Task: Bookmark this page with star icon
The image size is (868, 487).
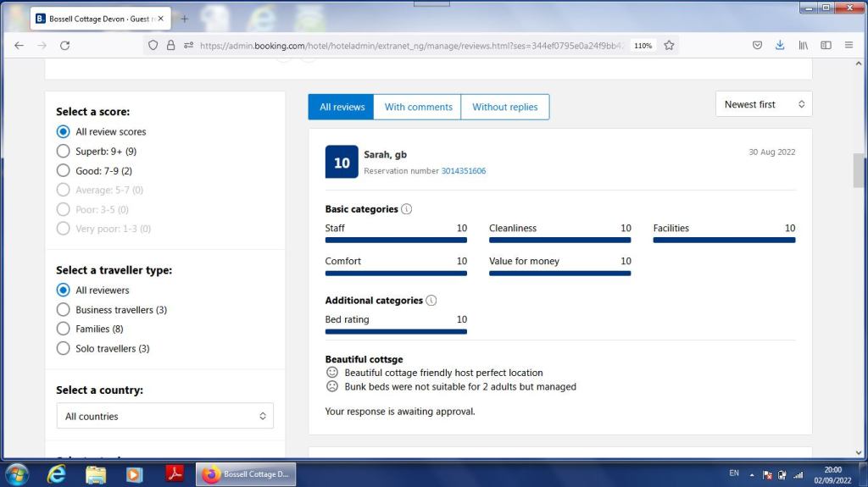Action: click(x=669, y=46)
